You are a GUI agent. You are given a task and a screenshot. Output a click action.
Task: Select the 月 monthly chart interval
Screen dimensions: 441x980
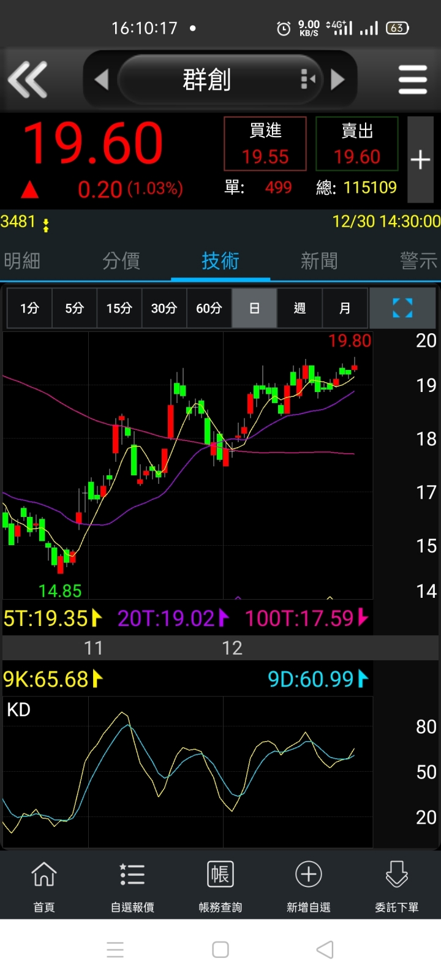[x=345, y=308]
